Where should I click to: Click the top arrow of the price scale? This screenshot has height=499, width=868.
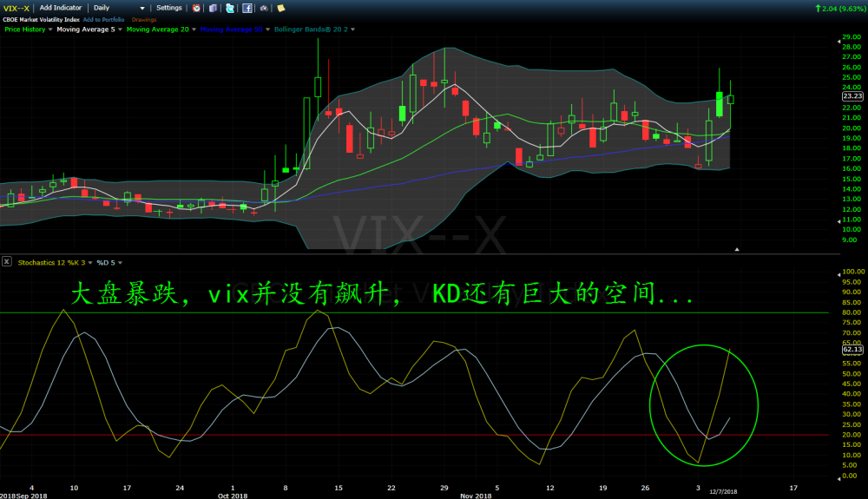(838, 42)
